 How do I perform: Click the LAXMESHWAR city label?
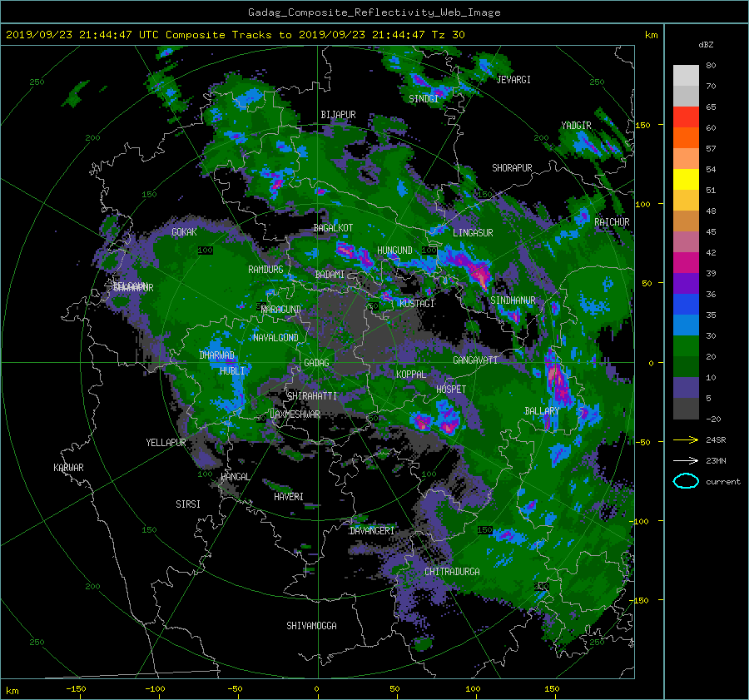(x=295, y=415)
